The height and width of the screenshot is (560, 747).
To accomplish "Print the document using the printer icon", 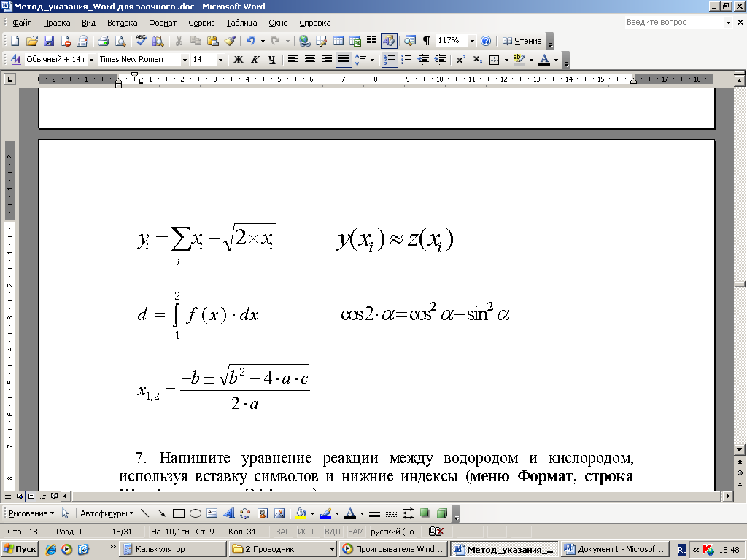I will 104,41.
